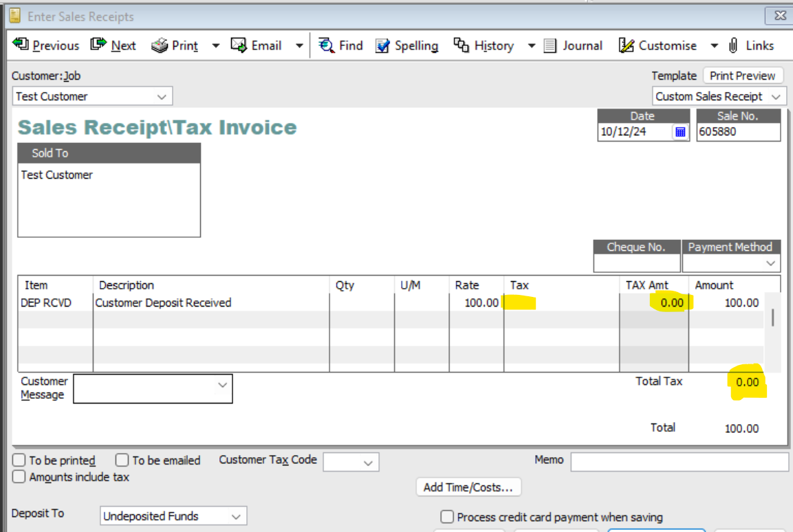Image resolution: width=793 pixels, height=532 pixels.
Task: Open the Custom Sales Receipt template dropdown
Action: coord(776,96)
